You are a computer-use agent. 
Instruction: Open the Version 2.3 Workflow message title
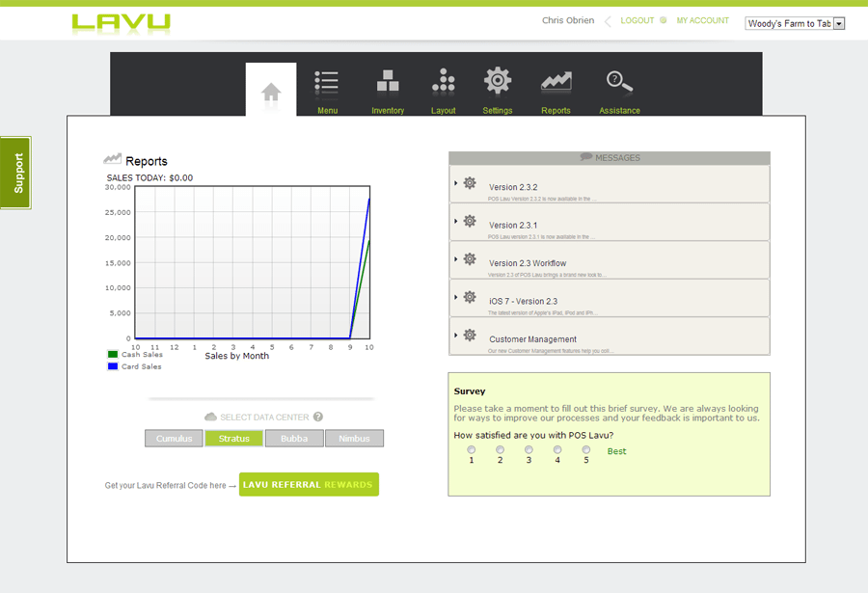[528, 263]
